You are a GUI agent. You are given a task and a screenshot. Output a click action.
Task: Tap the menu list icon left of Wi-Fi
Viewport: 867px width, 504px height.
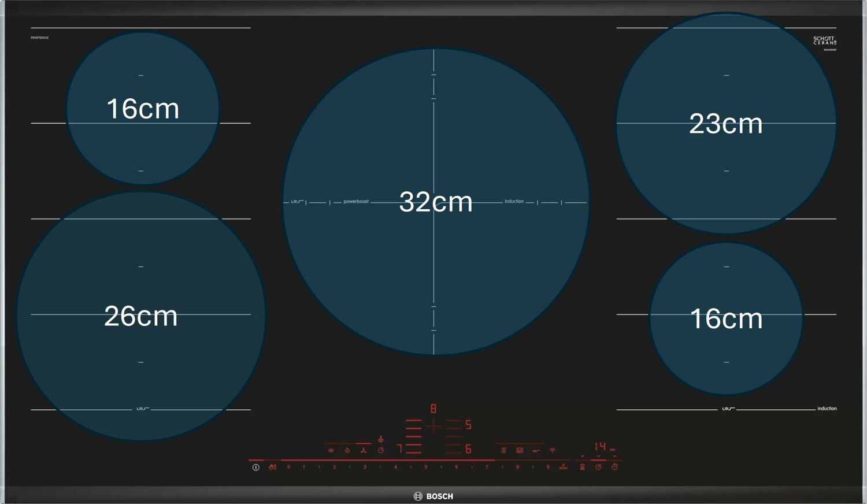coord(503,450)
